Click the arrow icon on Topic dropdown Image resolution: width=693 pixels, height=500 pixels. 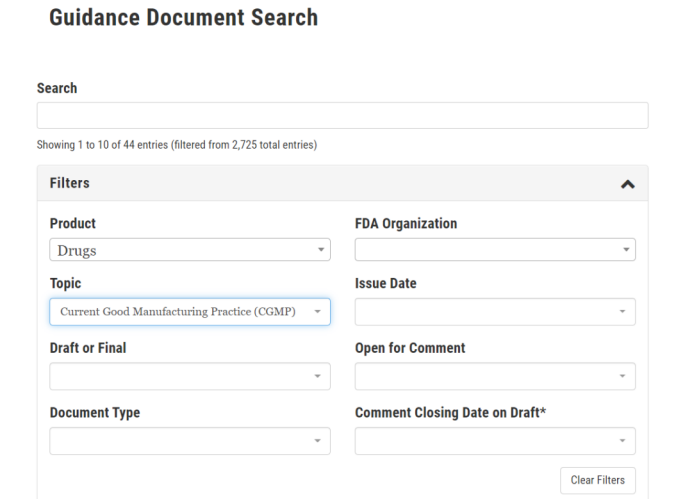(x=318, y=312)
